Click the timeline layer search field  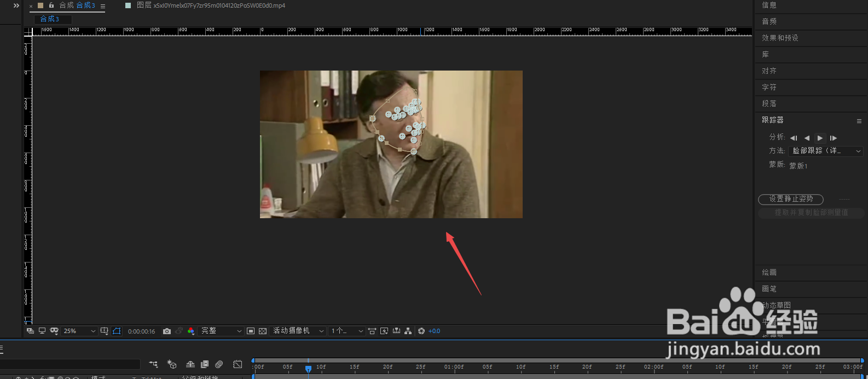coord(71,364)
